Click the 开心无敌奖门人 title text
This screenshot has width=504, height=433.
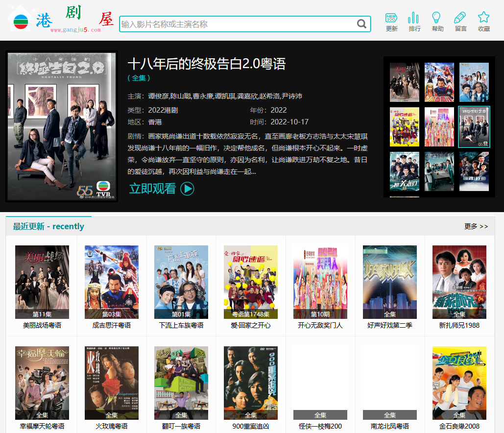(x=320, y=325)
